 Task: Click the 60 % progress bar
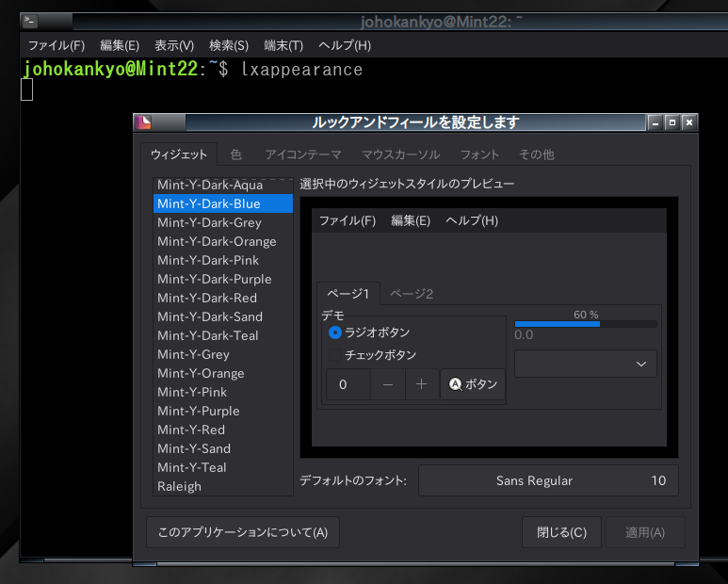[x=585, y=324]
